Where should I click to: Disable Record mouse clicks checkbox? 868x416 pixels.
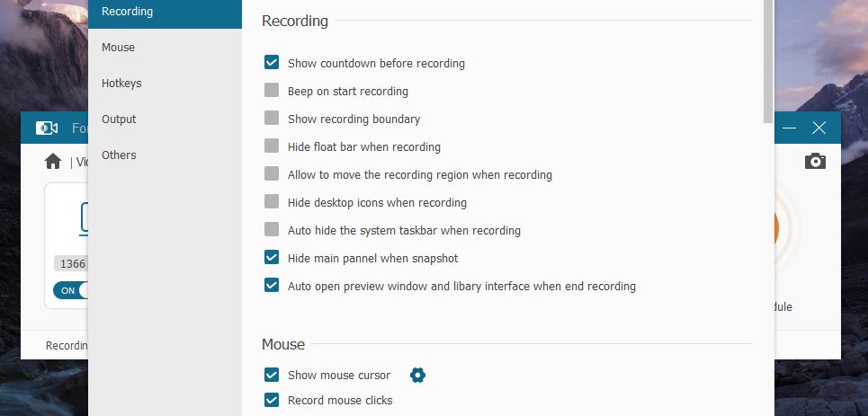pos(272,400)
